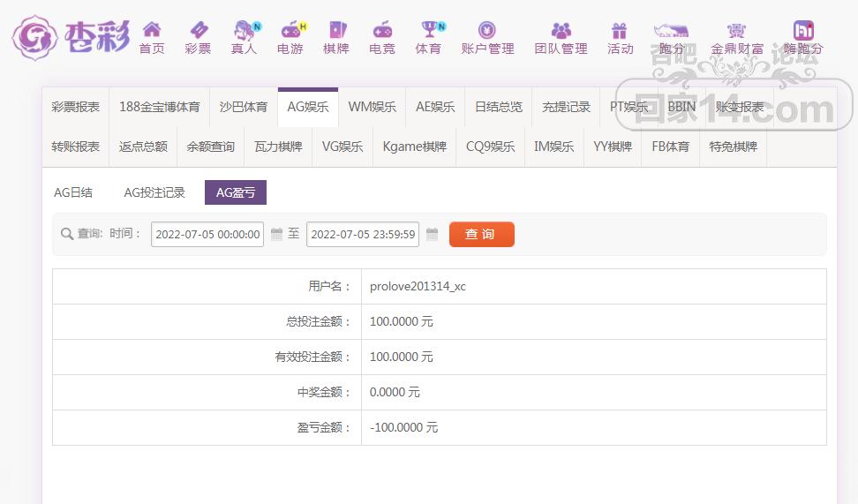
Task: Open YY棋牌 tab
Action: pos(613,147)
